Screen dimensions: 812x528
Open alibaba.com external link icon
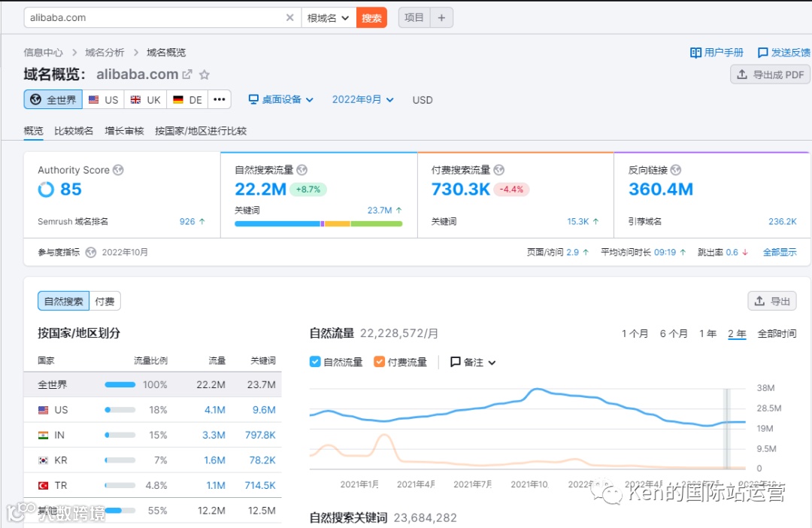(187, 74)
